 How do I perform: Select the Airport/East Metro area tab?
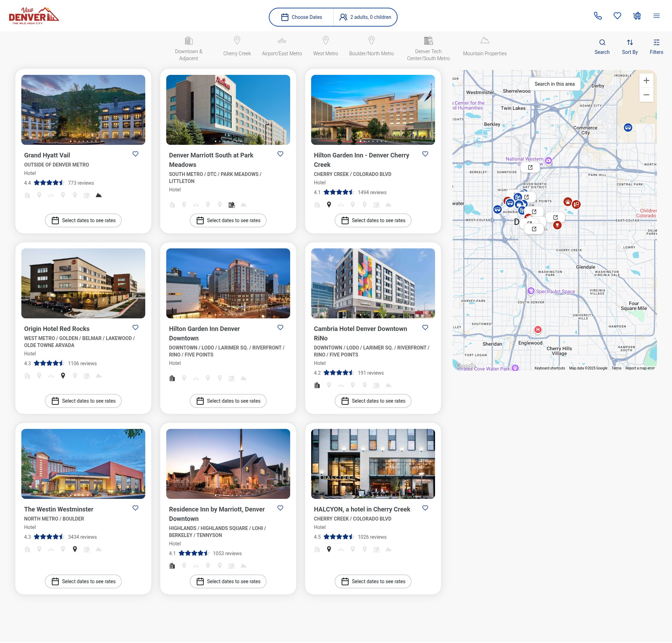[x=282, y=46]
